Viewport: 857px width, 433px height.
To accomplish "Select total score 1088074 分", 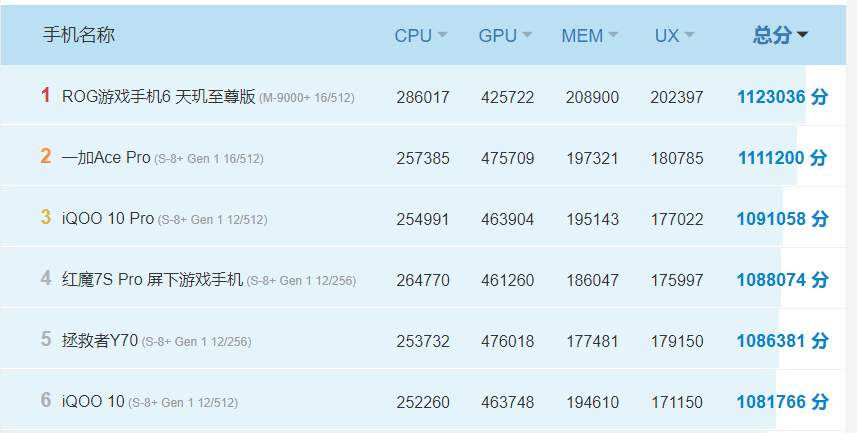I will pyautogui.click(x=783, y=280).
